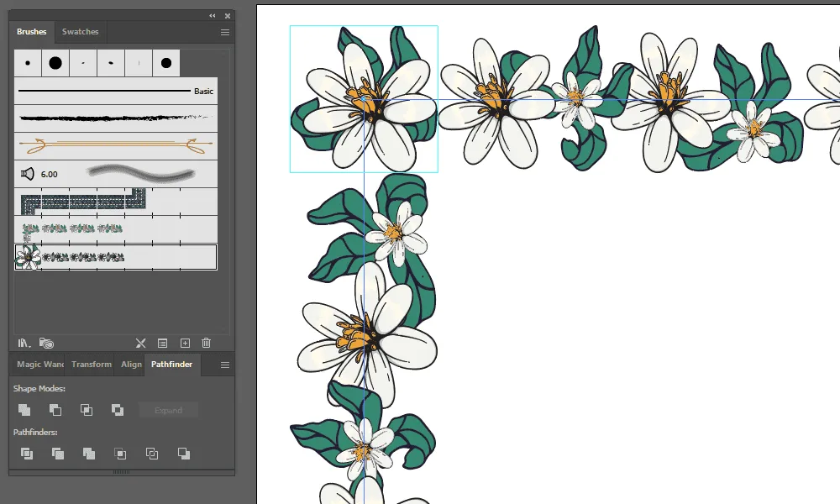Screen dimensions: 840x504
Task: Choose the golden arrow ornament brush
Action: [116, 145]
